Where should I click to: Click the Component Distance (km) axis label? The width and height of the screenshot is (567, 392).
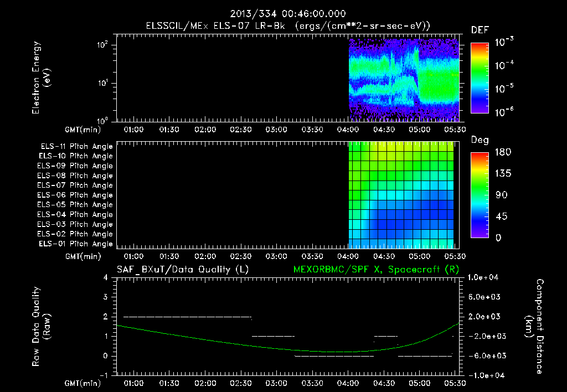click(x=534, y=327)
